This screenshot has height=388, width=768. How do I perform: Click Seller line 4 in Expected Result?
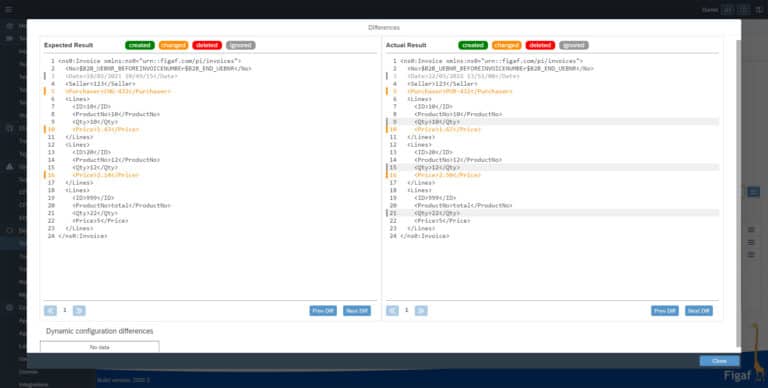point(100,84)
